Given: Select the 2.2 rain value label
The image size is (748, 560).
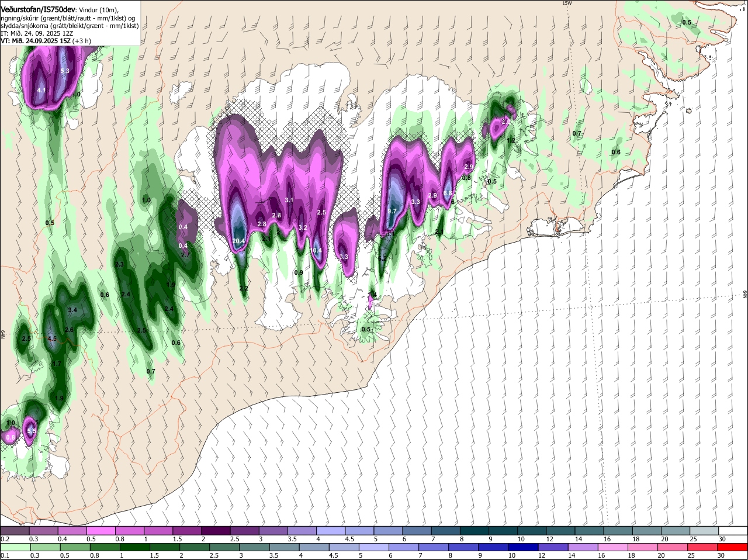Looking at the screenshot, I should coord(244,289).
